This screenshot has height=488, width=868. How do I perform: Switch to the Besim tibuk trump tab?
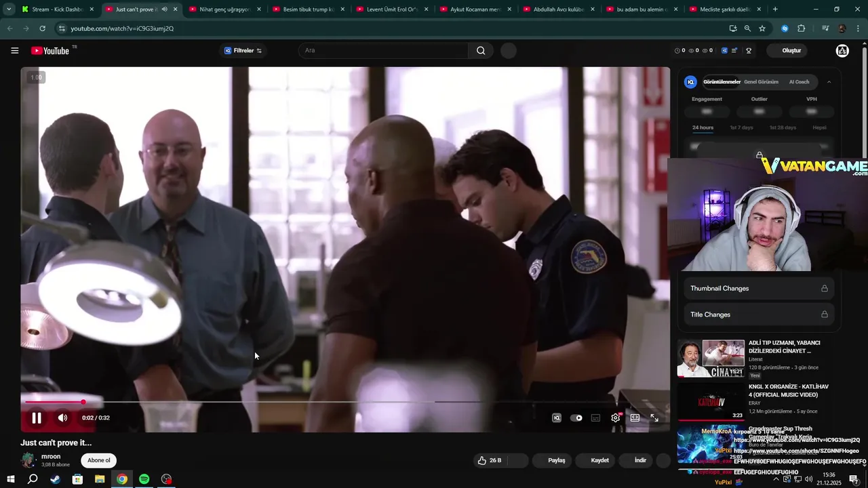(309, 9)
